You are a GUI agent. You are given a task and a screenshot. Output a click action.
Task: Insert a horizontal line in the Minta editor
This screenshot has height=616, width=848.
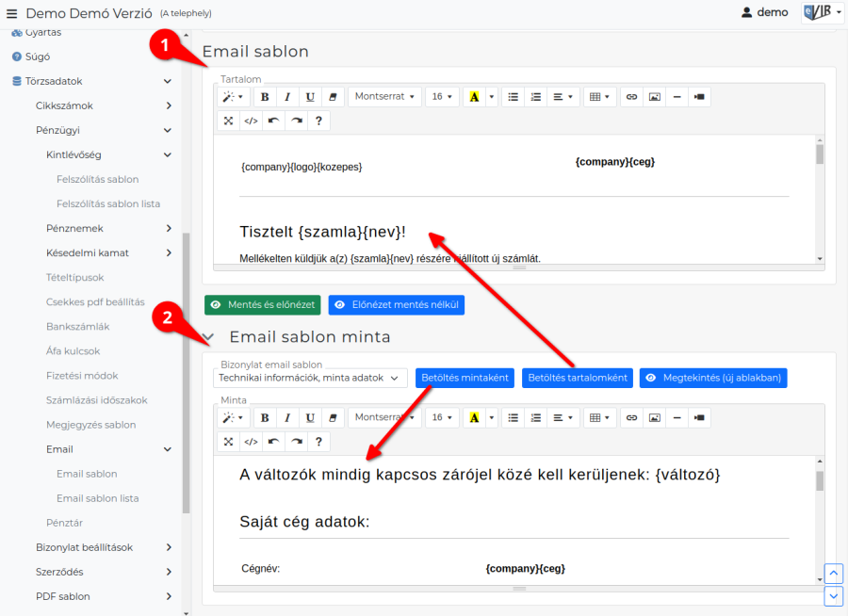point(676,416)
